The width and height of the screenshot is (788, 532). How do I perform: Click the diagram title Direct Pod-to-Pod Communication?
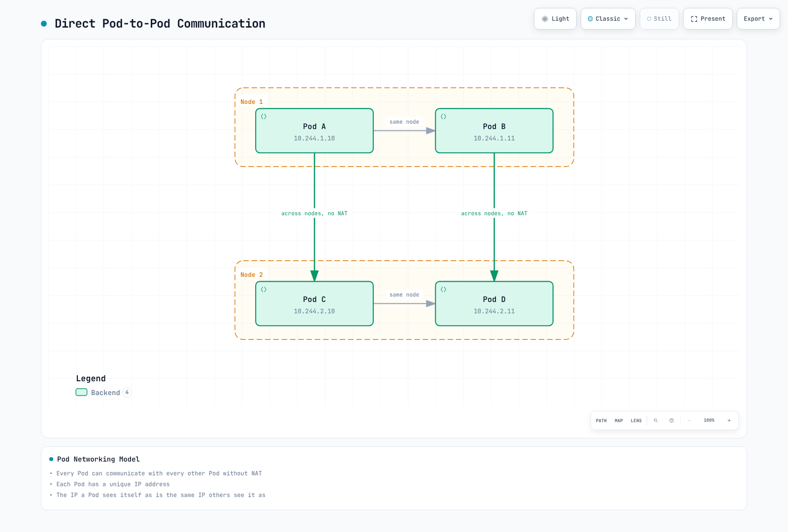pos(160,24)
